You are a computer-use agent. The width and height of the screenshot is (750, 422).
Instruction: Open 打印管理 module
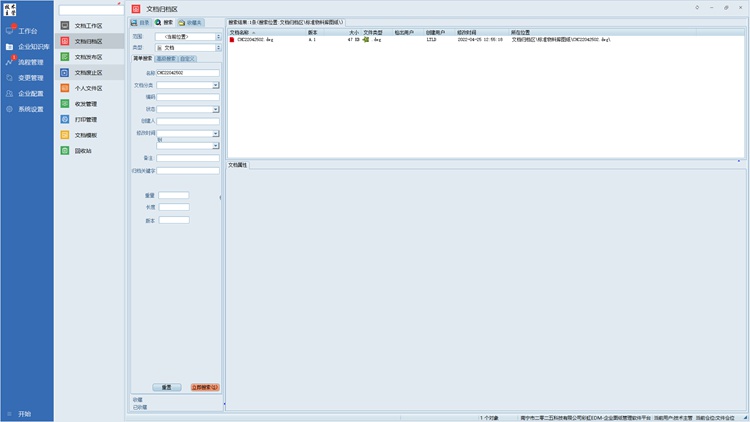click(x=86, y=119)
